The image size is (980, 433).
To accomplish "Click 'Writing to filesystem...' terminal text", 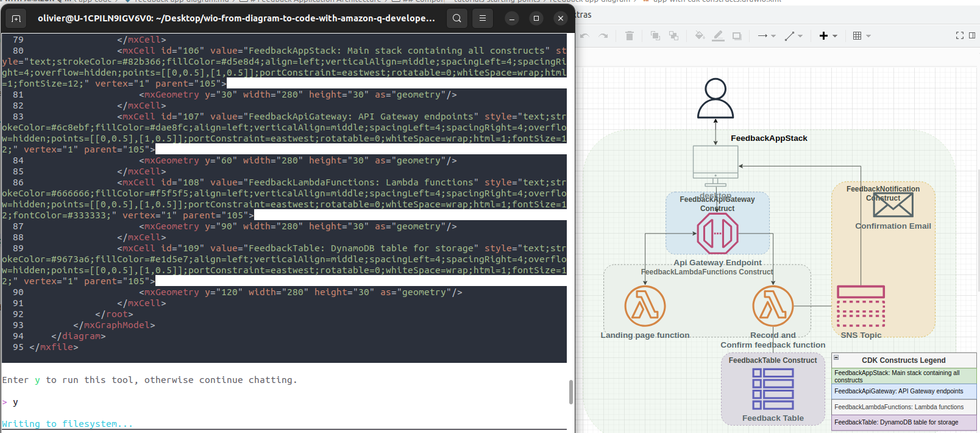I will 67,424.
